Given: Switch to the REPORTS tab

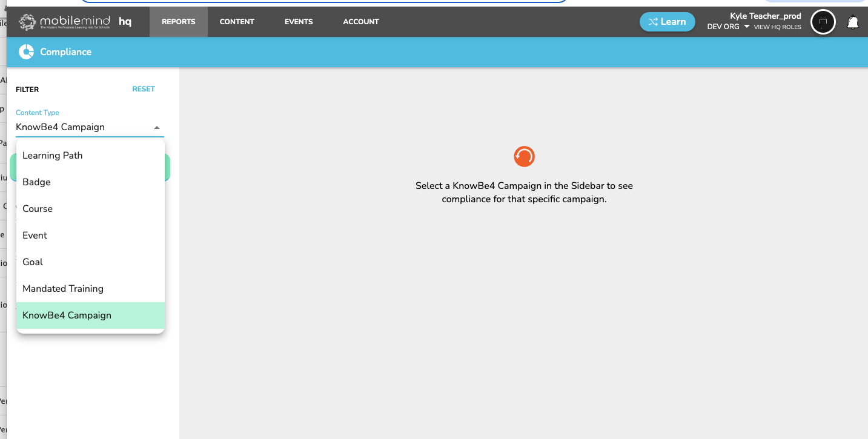Looking at the screenshot, I should 178,21.
